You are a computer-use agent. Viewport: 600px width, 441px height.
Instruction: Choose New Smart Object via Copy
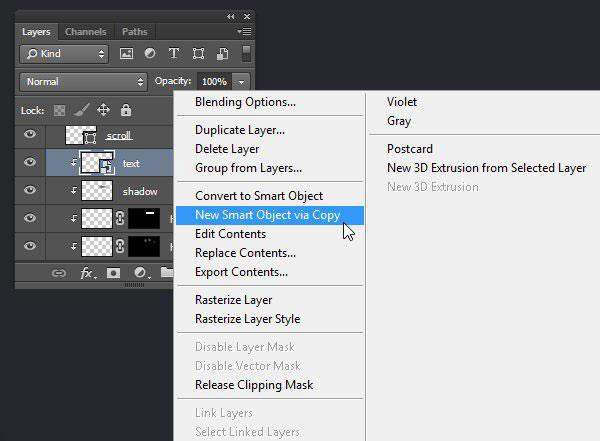point(267,215)
